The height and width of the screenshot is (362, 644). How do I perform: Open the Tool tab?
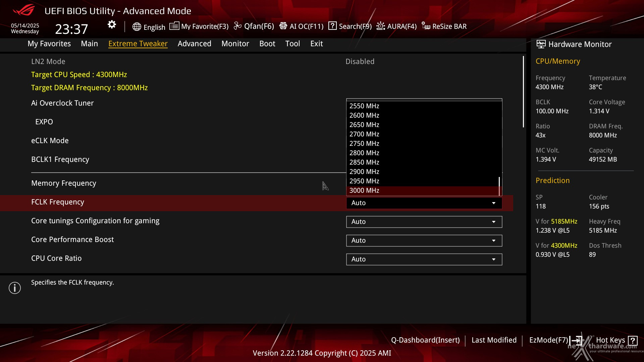click(x=292, y=44)
